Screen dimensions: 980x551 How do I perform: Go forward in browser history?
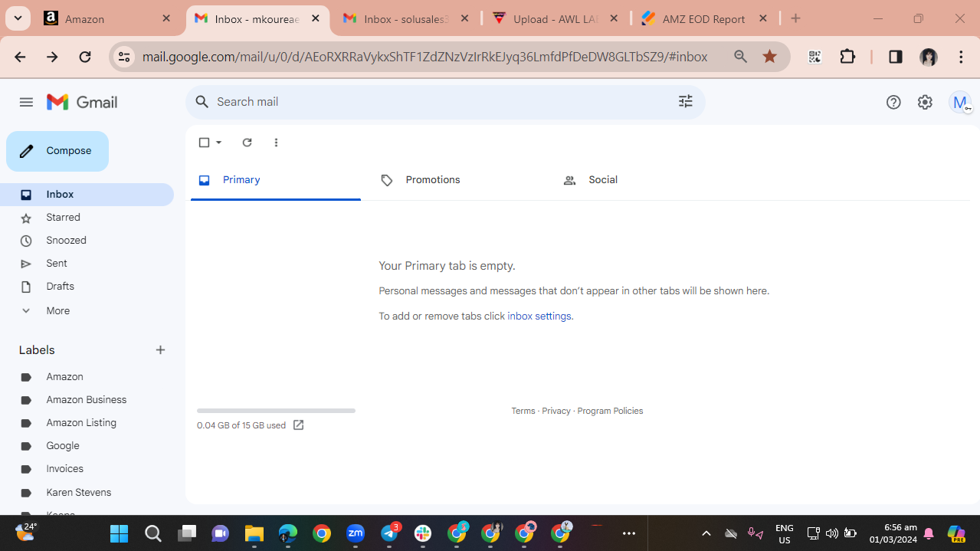[52, 57]
